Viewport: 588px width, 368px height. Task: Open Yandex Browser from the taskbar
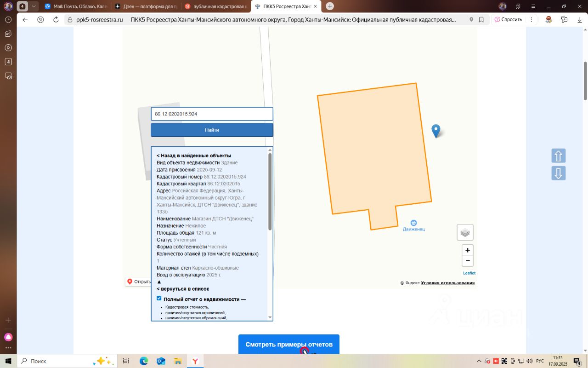[195, 361]
